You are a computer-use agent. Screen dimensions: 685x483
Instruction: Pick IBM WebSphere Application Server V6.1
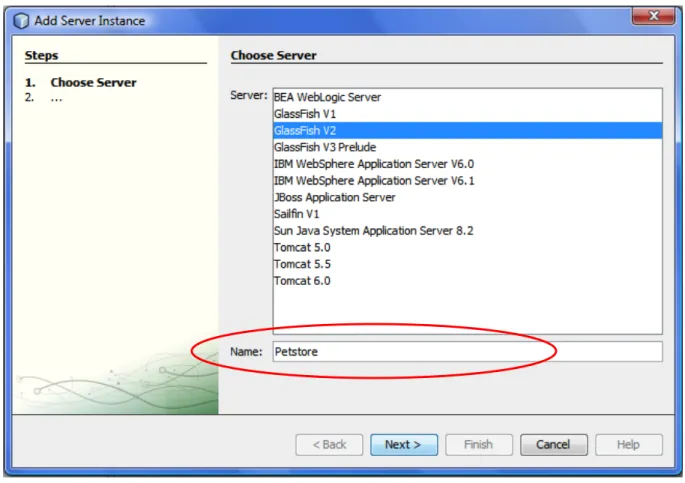tap(467, 180)
